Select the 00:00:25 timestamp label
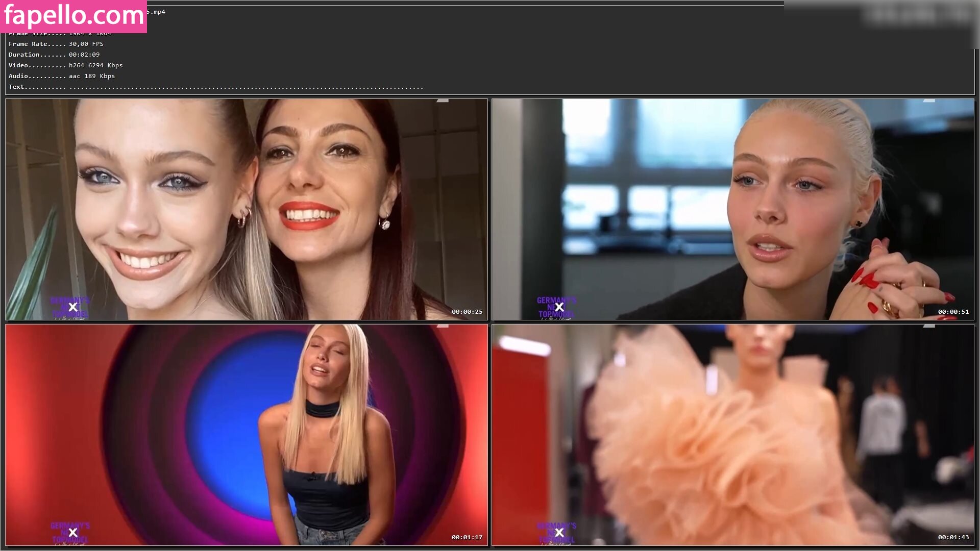 pos(467,312)
